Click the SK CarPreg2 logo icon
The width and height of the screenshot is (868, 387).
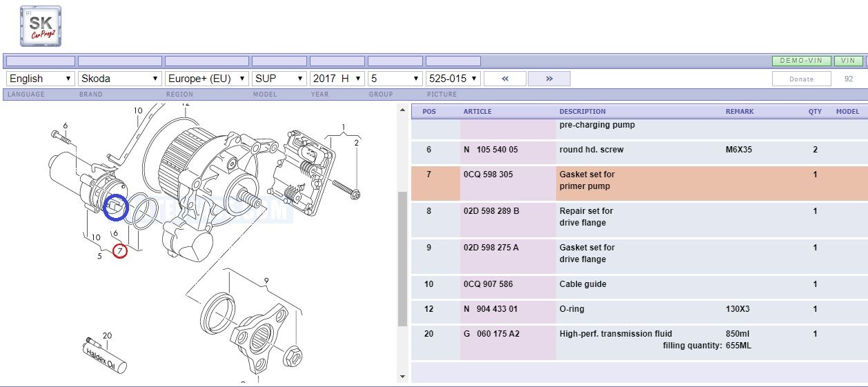point(41,26)
